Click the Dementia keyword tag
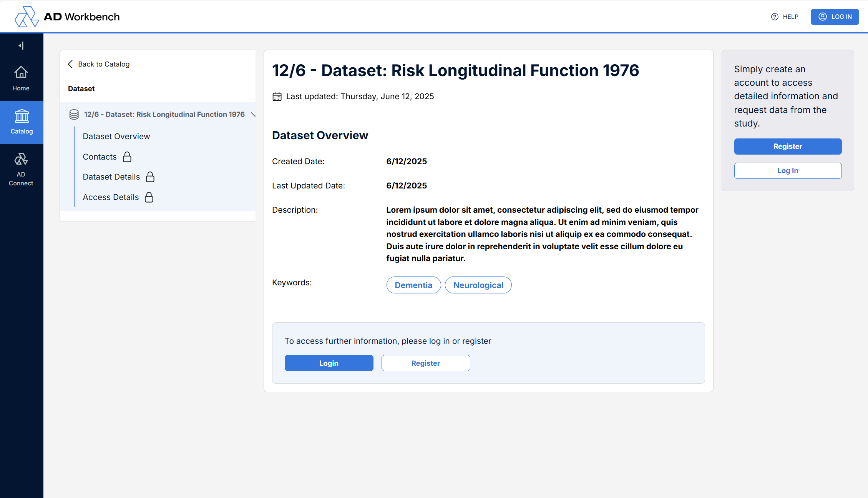868x498 pixels. [x=413, y=285]
